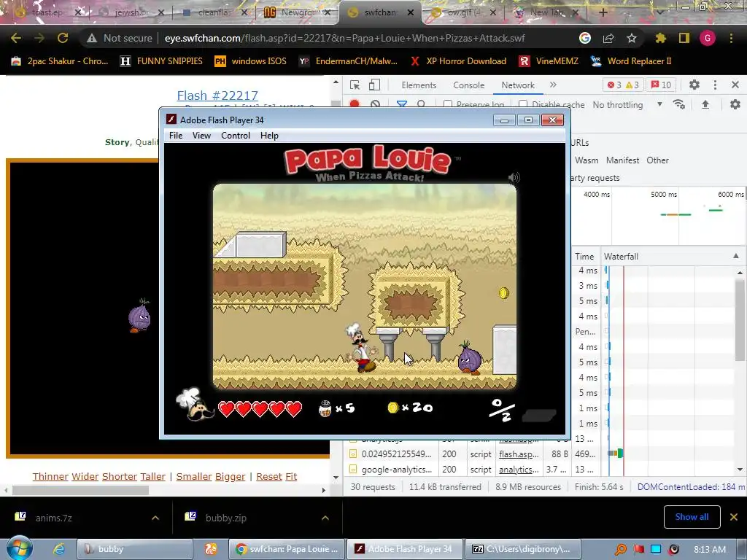Launch Internet Explorer from taskbar
The height and width of the screenshot is (560, 747).
(59, 549)
